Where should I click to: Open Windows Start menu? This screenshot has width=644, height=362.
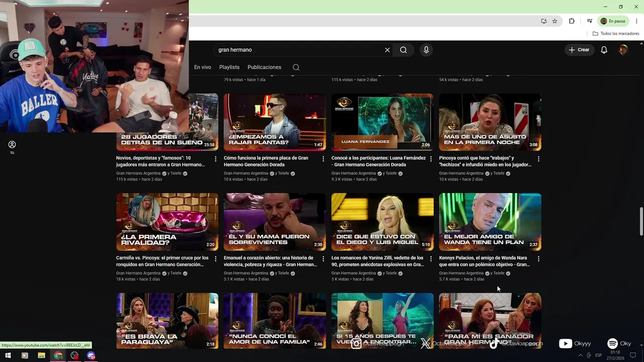click(x=8, y=355)
